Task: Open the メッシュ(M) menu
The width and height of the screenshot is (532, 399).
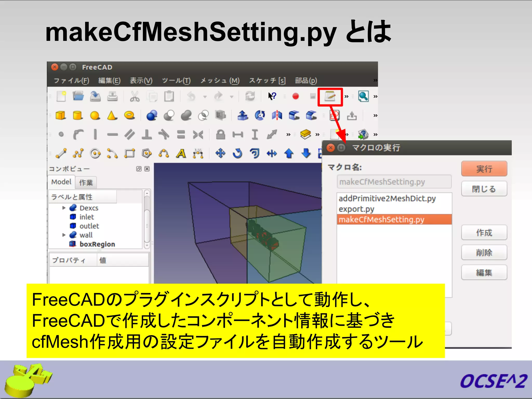Action: click(220, 81)
